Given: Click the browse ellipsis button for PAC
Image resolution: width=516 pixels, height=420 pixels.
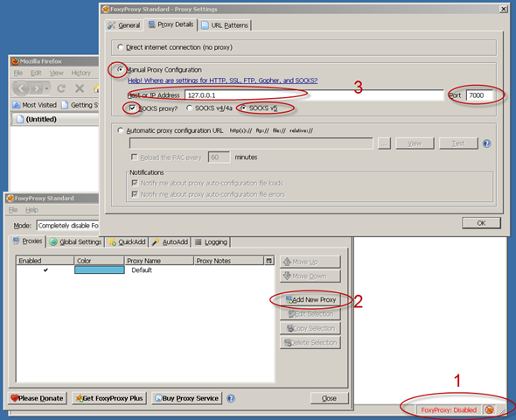Looking at the screenshot, I should click(384, 143).
